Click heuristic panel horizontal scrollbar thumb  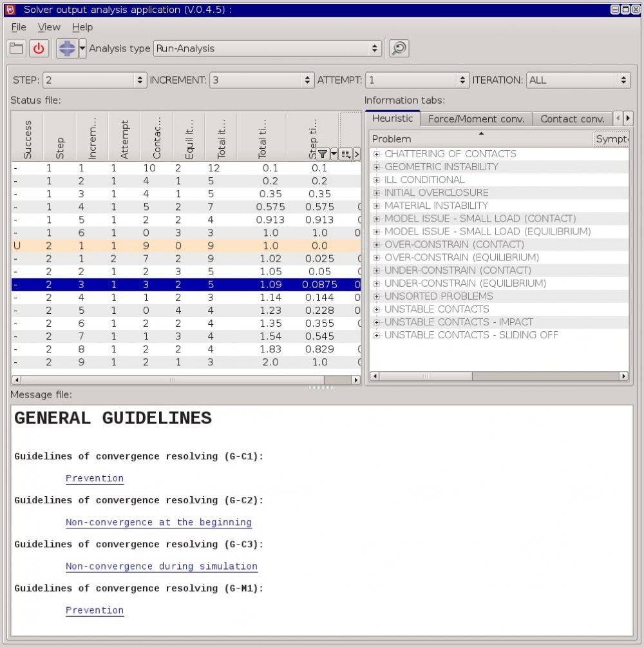426,376
